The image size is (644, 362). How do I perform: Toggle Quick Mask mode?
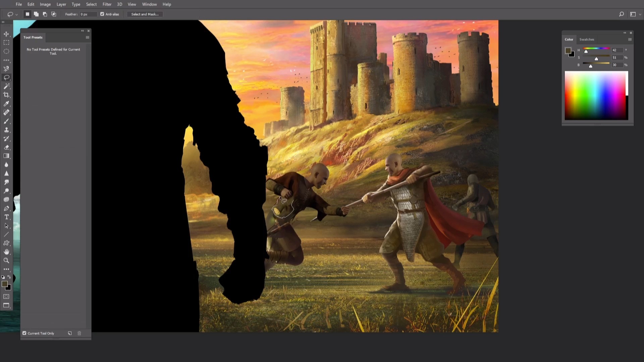(6, 297)
